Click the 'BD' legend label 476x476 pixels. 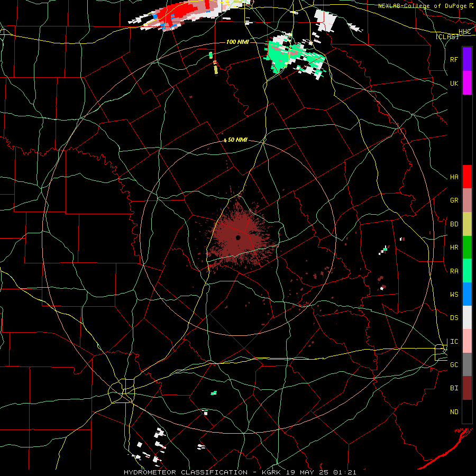[x=454, y=224]
